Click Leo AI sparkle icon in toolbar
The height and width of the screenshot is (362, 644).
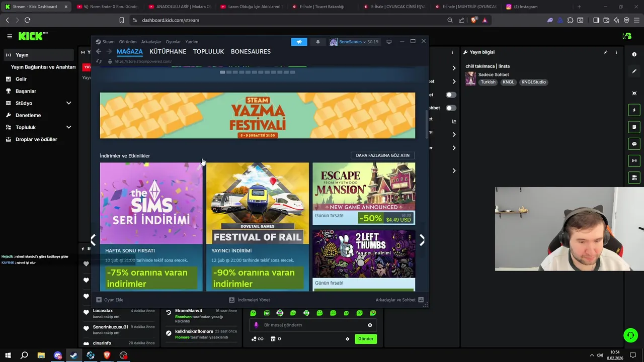pos(616,20)
